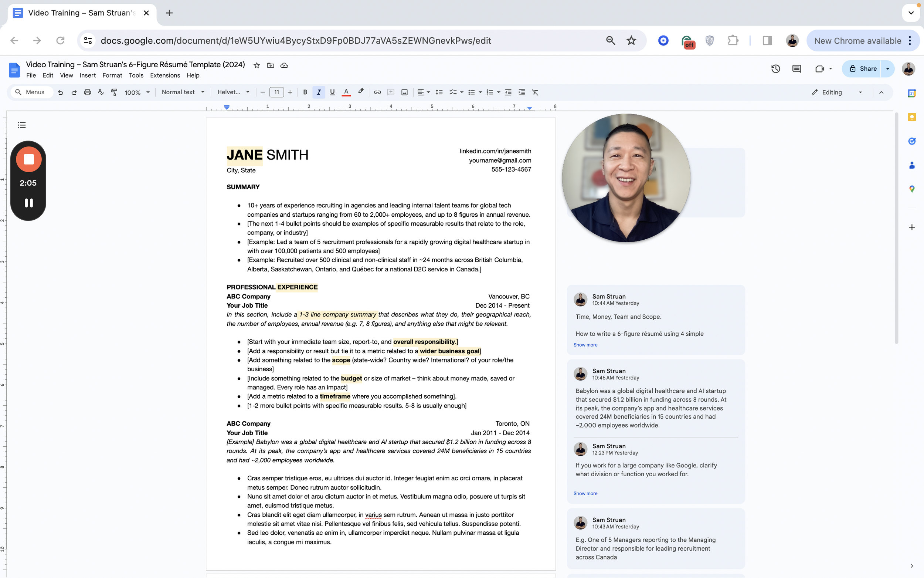Click the clear formatting icon
The height and width of the screenshot is (578, 924).
click(535, 92)
